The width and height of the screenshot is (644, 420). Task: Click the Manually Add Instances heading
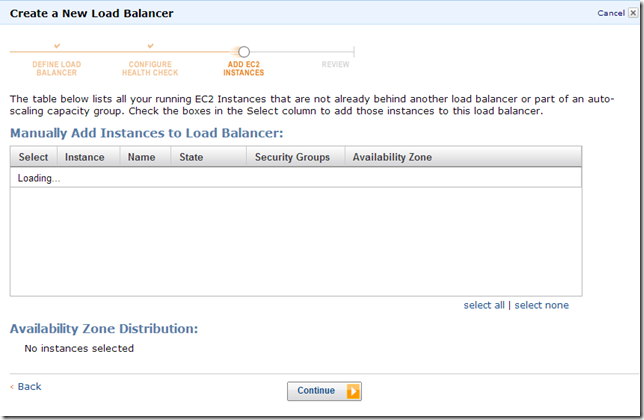point(147,133)
